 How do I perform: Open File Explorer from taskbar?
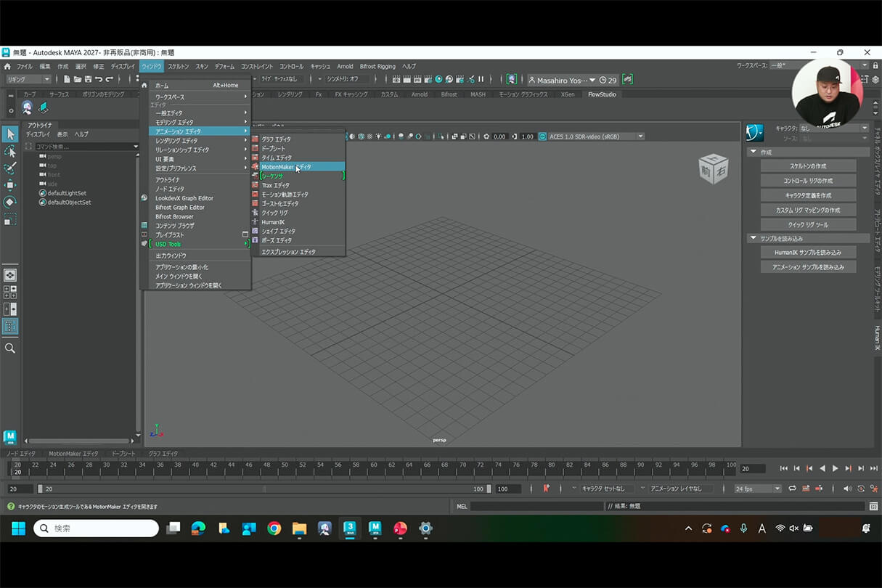coord(299,528)
